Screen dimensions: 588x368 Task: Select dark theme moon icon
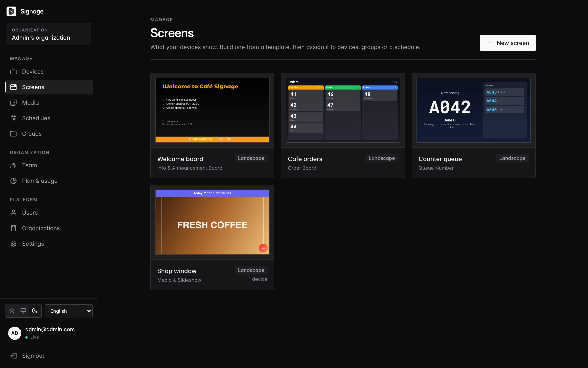click(35, 311)
